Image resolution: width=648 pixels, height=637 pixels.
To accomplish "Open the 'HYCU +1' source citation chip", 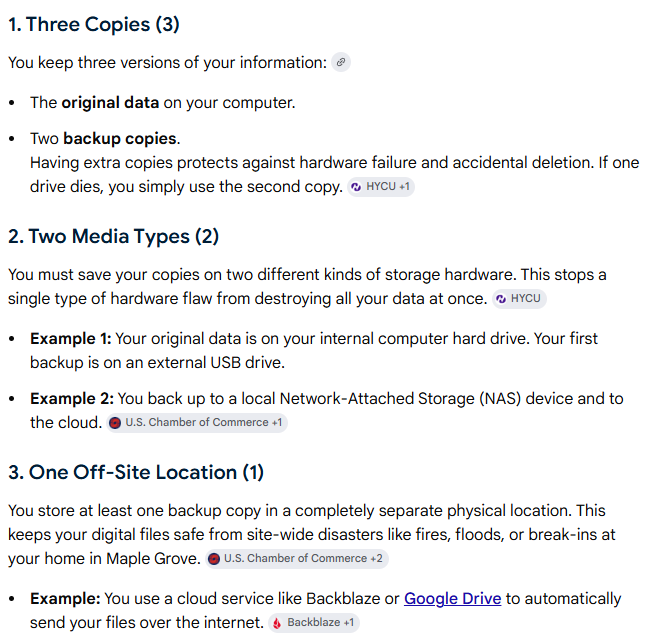I will click(381, 187).
